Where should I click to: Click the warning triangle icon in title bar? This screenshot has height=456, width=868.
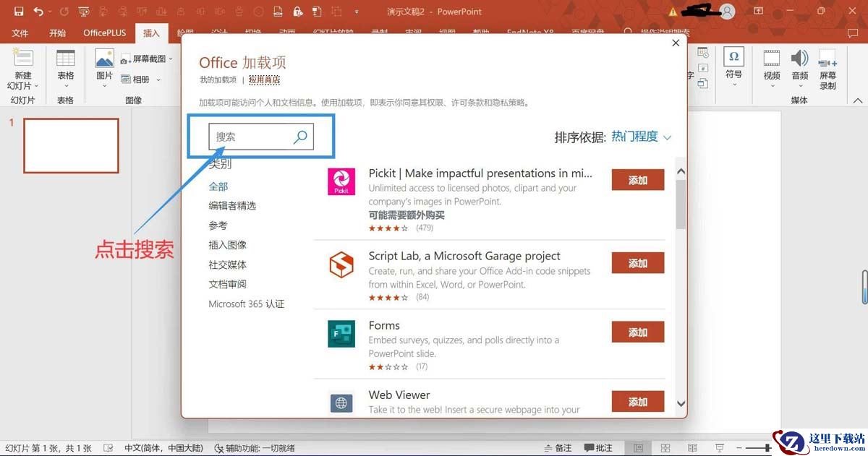[673, 12]
